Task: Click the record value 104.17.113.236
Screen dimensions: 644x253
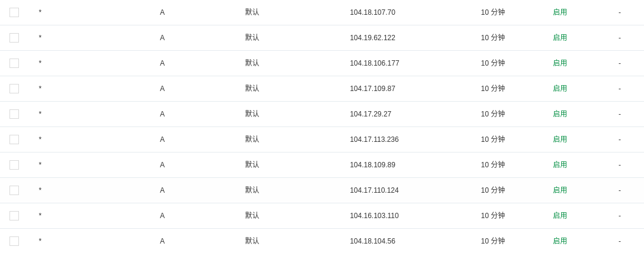Action: (374, 140)
